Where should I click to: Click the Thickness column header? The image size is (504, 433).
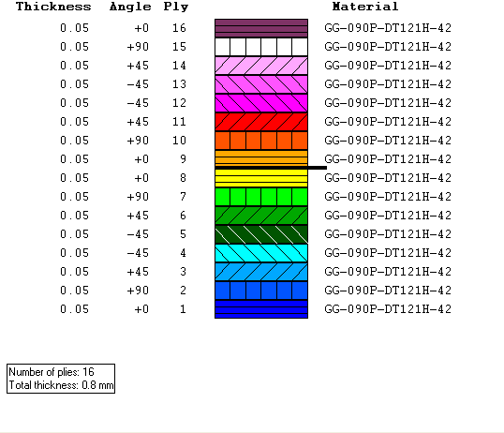point(53,7)
